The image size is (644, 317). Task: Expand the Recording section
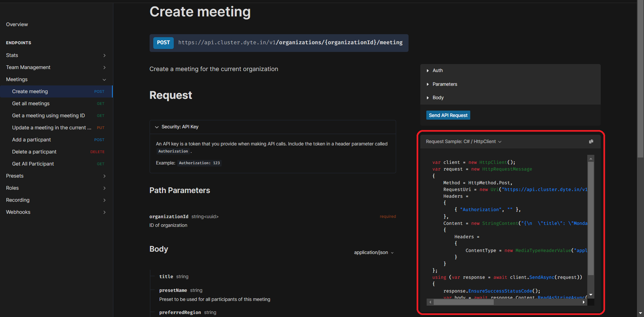click(56, 200)
